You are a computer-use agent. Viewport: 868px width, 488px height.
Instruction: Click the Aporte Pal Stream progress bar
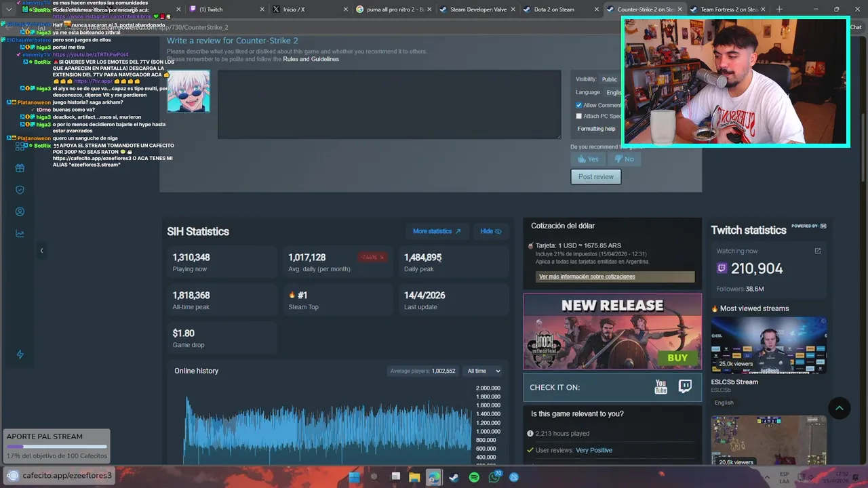(x=57, y=447)
